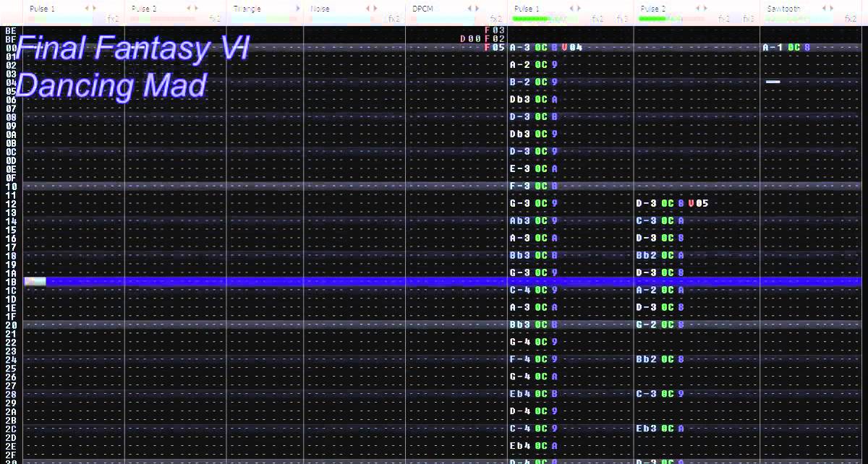Select the D00 effect in the DPCM column
Screen dimensions: 868x464
pyautogui.click(x=470, y=38)
